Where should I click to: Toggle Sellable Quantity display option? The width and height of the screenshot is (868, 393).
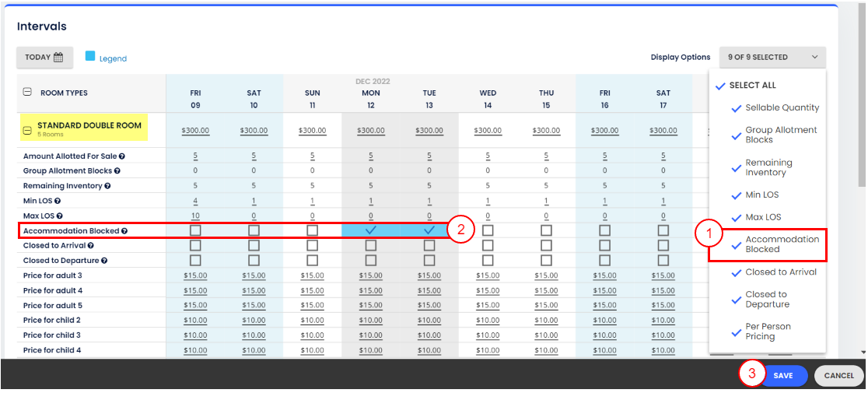(775, 108)
